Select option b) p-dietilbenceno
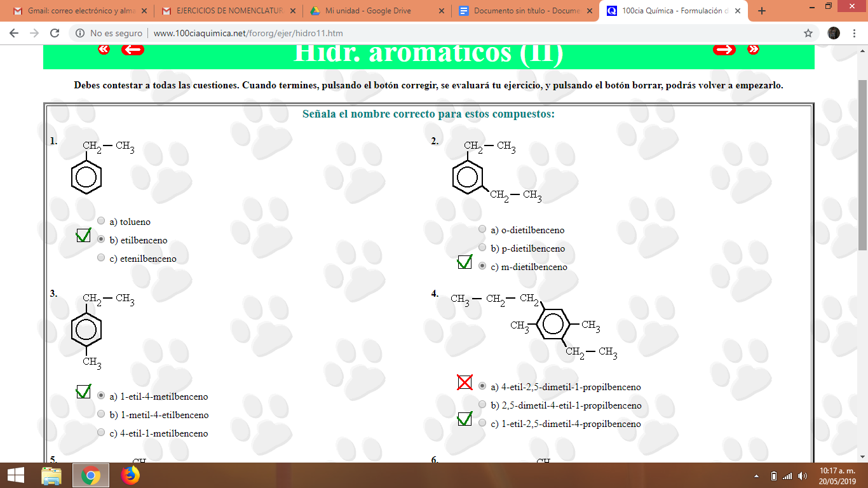The width and height of the screenshot is (868, 488). pos(482,248)
